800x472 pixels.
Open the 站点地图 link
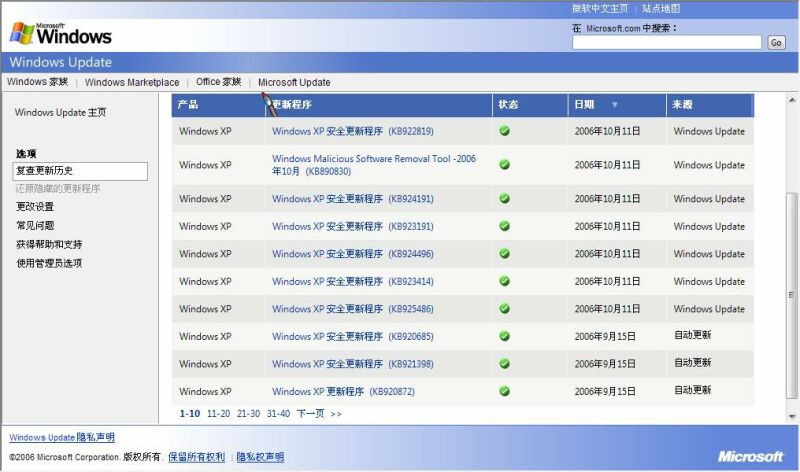click(661, 9)
